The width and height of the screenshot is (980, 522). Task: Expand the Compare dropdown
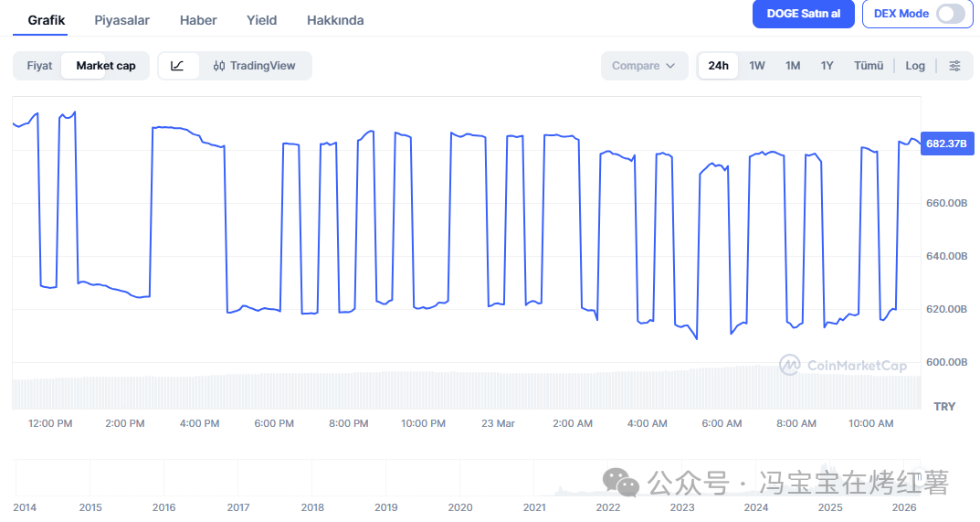click(643, 66)
